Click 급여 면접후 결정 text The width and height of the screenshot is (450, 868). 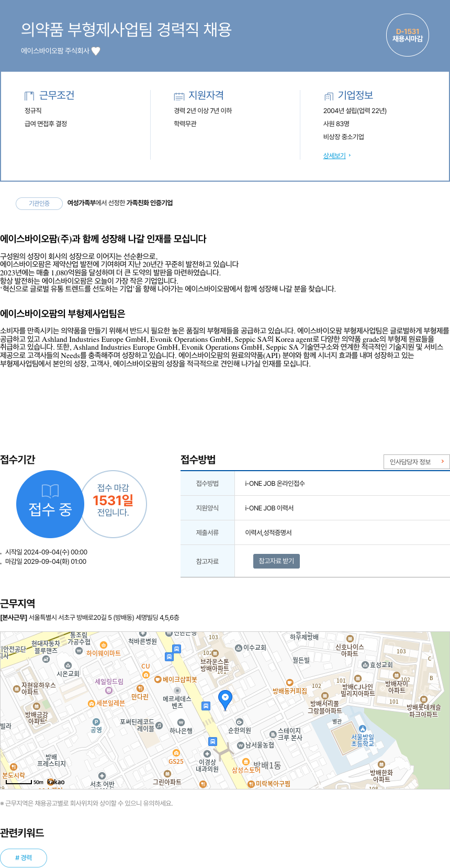click(x=46, y=124)
